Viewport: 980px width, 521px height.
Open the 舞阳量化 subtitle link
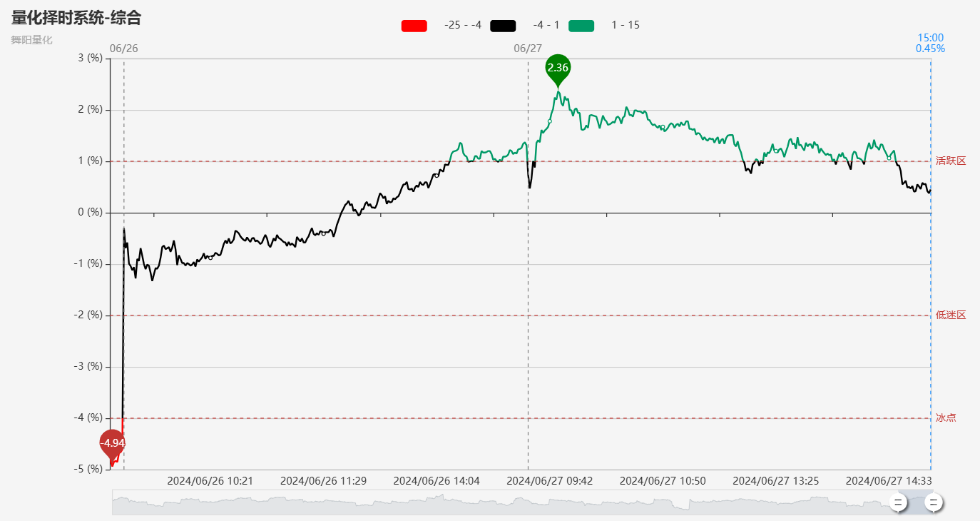[31, 40]
